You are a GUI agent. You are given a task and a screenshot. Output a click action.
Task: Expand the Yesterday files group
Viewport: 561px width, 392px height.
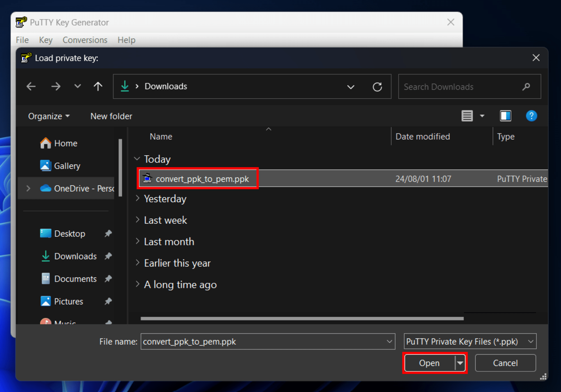pyautogui.click(x=138, y=199)
